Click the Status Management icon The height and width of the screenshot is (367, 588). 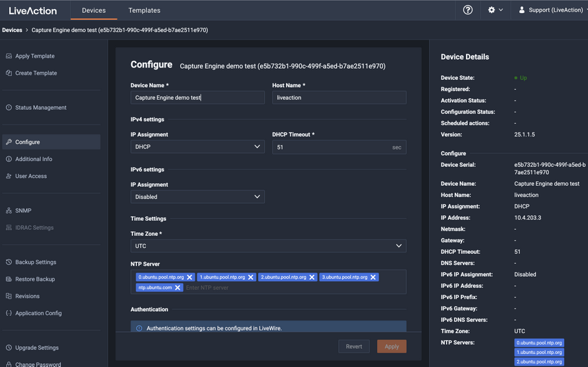[8, 107]
